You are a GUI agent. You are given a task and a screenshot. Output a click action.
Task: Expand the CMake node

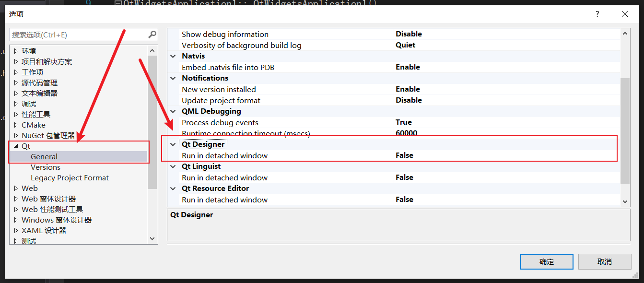pos(16,125)
